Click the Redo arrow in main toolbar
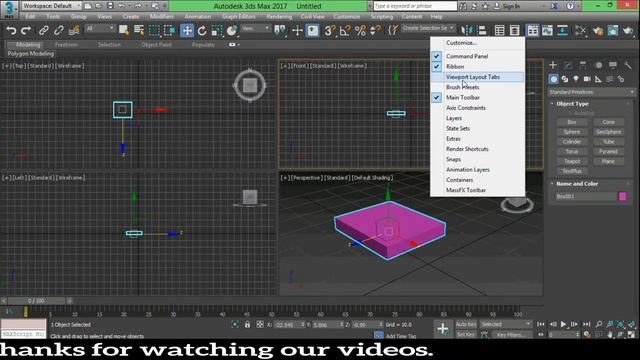The width and height of the screenshot is (640, 360). [x=26, y=30]
